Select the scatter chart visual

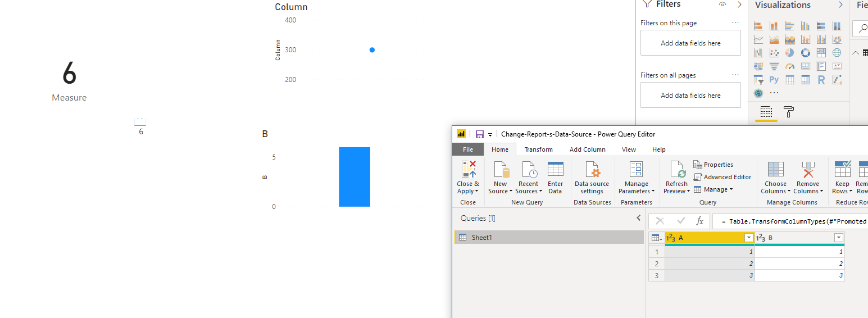click(774, 53)
